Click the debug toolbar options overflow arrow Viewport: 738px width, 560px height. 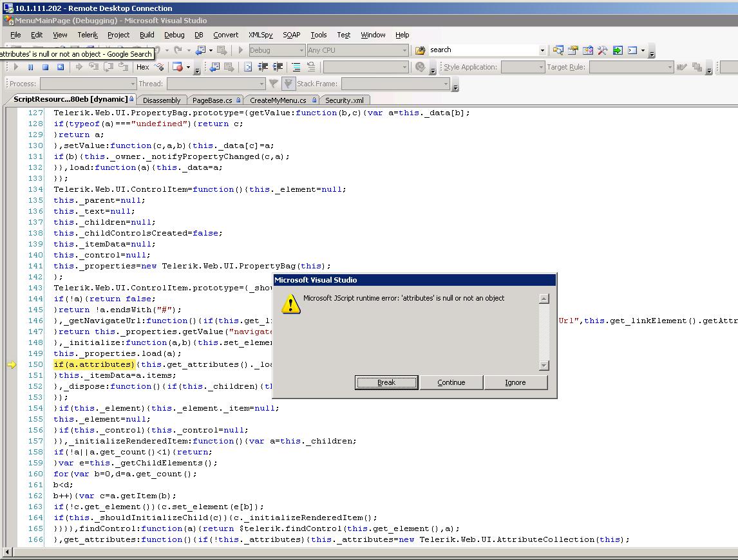tap(197, 70)
